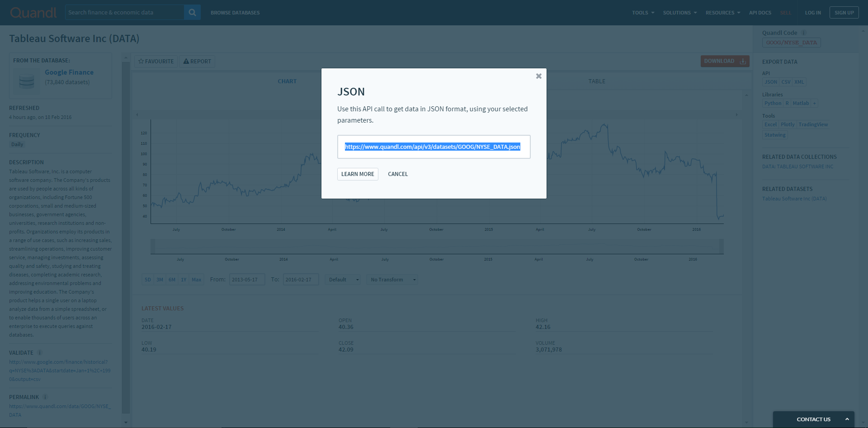The image size is (868, 428).
Task: Select the 6M chart range
Action: (x=172, y=280)
